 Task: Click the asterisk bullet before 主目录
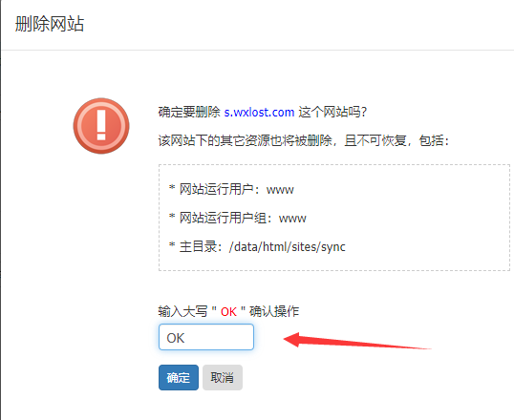[x=172, y=245]
